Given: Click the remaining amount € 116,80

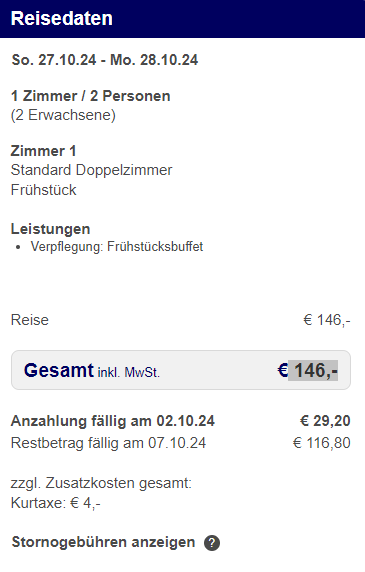Looking at the screenshot, I should (x=322, y=443).
